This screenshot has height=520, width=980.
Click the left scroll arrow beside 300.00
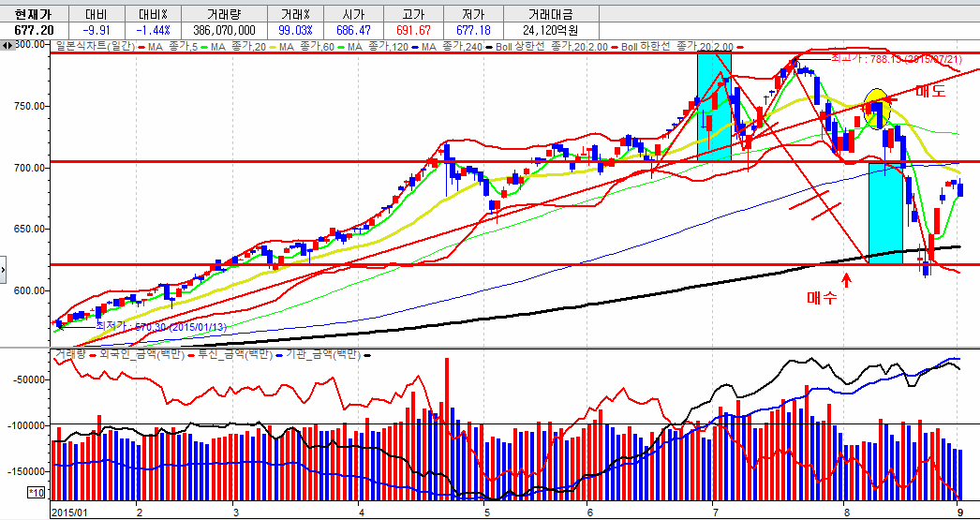coord(5,45)
